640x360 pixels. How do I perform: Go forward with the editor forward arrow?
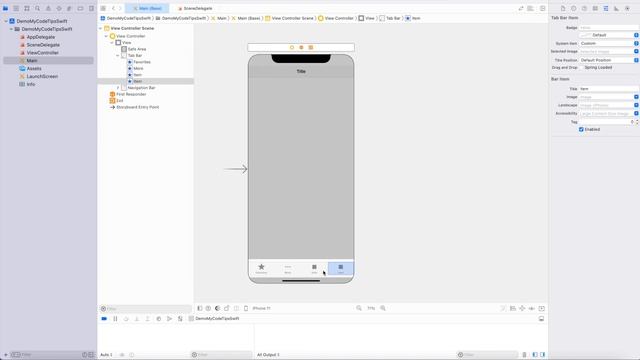[x=120, y=8]
